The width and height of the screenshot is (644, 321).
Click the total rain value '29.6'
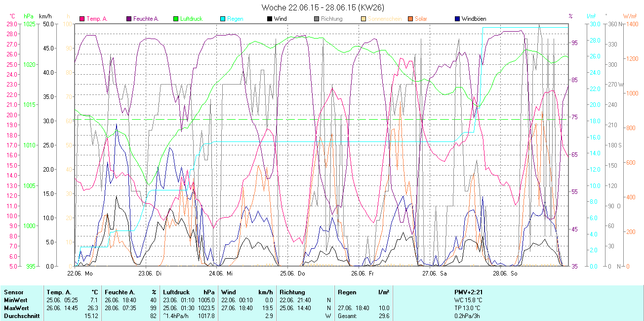384,316
